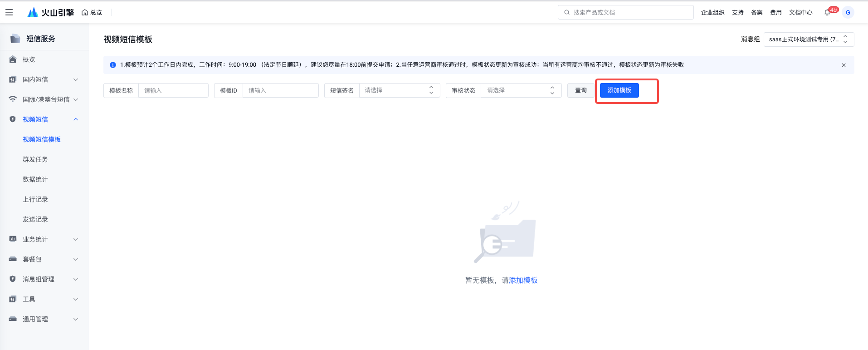Open 发送记录 in the sidebar
The image size is (868, 350).
[35, 219]
